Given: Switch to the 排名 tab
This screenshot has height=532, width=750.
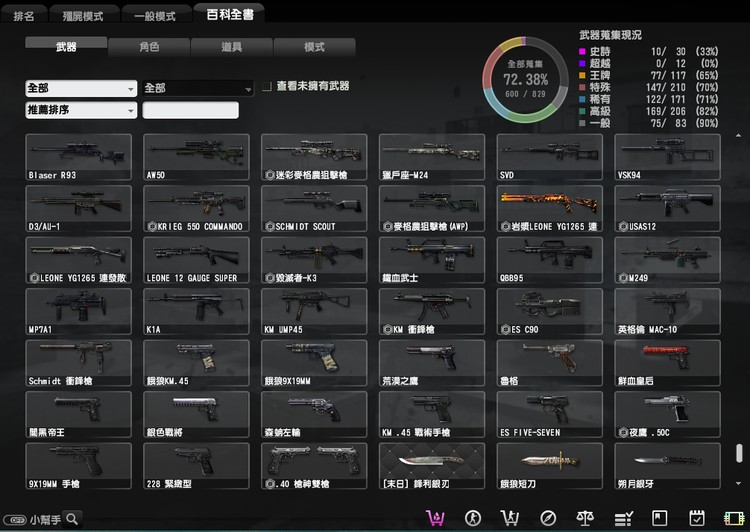Looking at the screenshot, I should pos(23,16).
